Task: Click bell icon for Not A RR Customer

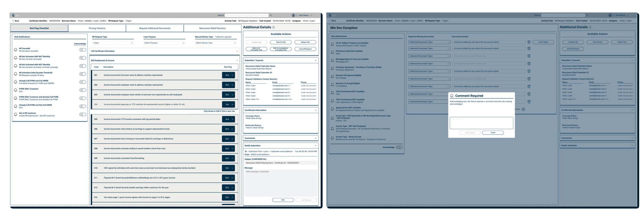Action: click(15, 114)
